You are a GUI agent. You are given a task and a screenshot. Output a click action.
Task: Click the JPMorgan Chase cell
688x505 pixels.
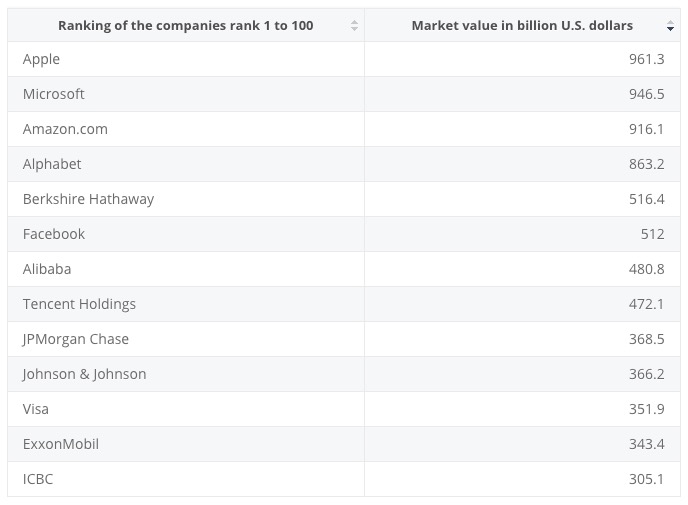tap(75, 339)
